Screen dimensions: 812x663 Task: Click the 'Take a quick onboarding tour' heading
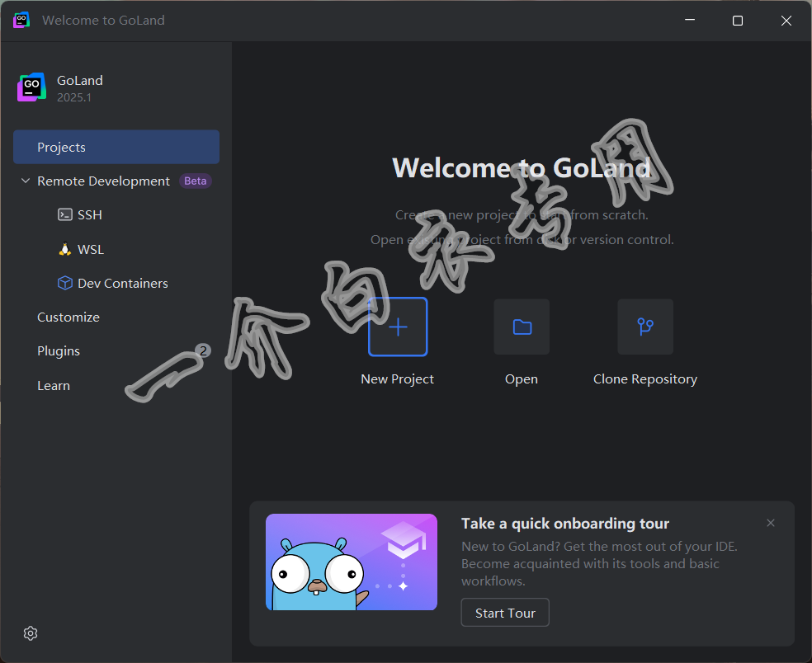[565, 524]
